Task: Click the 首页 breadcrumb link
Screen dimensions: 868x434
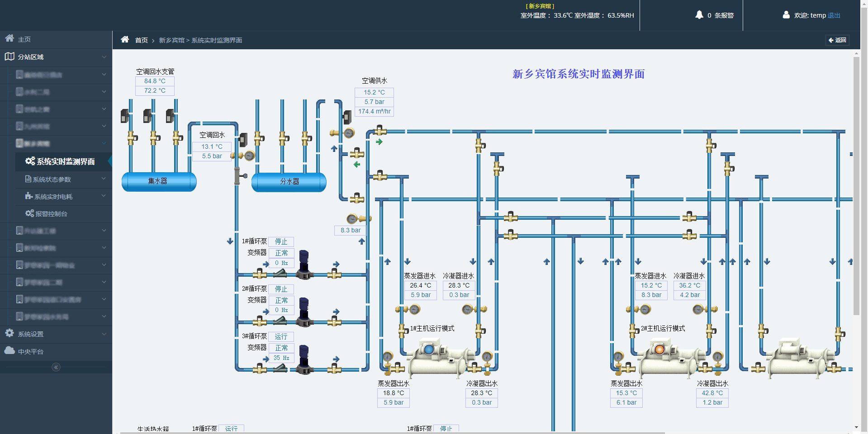Action: (x=142, y=40)
